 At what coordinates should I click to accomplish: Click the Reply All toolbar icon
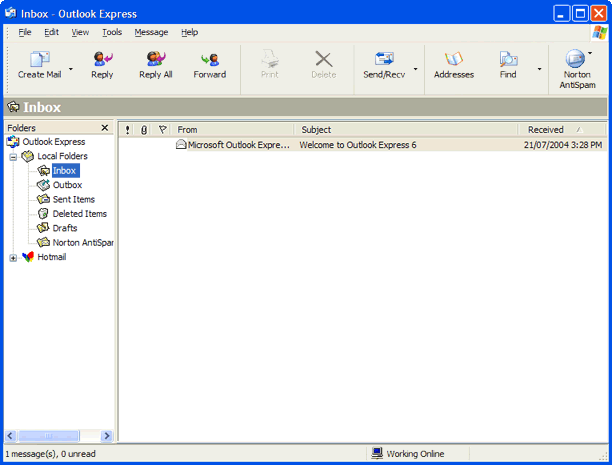pyautogui.click(x=156, y=60)
